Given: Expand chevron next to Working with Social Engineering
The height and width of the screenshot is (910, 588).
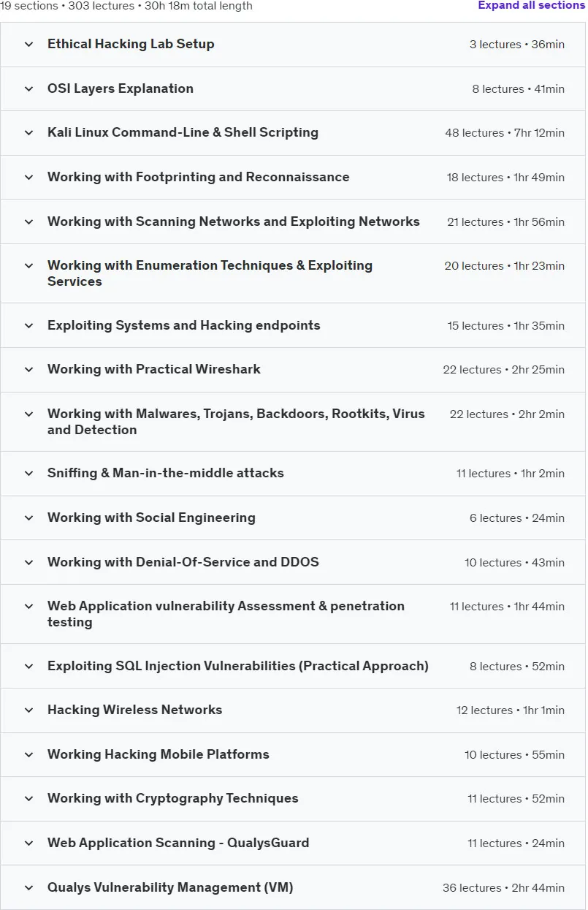Looking at the screenshot, I should [x=29, y=518].
